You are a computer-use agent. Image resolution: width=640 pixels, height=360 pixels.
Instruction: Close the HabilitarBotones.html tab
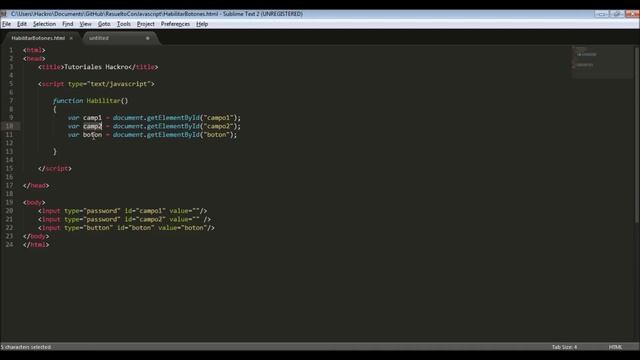[71, 38]
